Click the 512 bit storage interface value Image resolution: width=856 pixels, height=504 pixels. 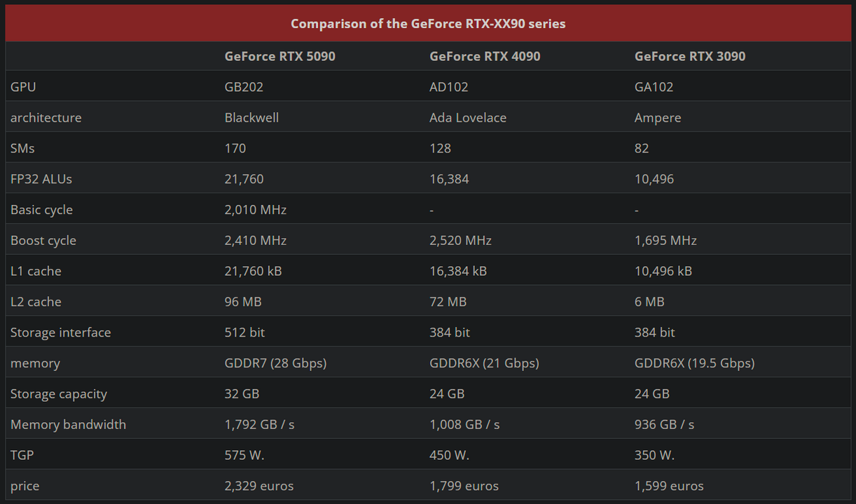click(244, 332)
